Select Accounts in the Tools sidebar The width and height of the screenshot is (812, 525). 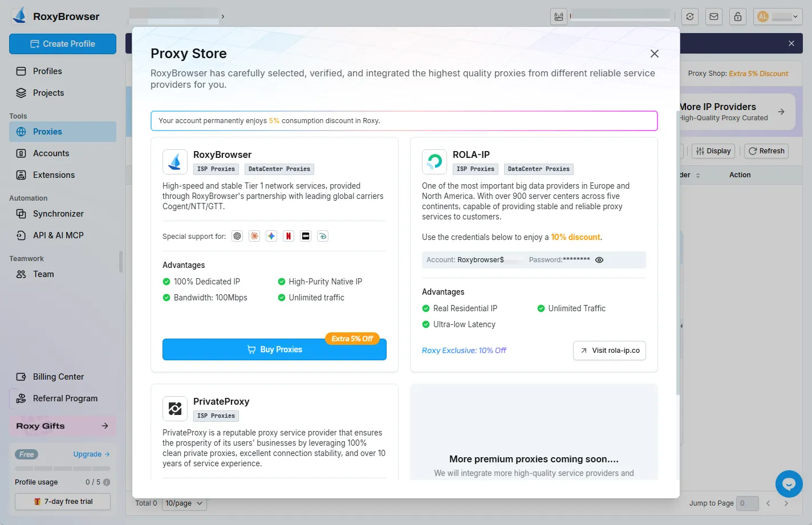[x=52, y=153]
